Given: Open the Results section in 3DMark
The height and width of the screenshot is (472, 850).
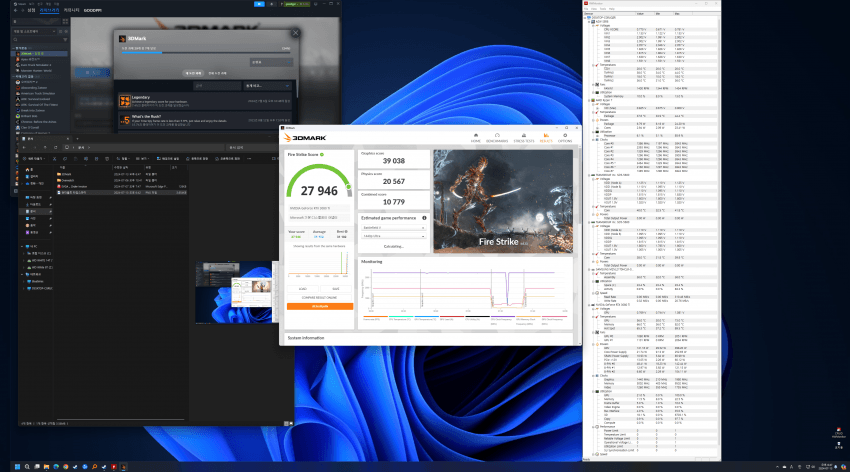Looking at the screenshot, I should 546,138.
